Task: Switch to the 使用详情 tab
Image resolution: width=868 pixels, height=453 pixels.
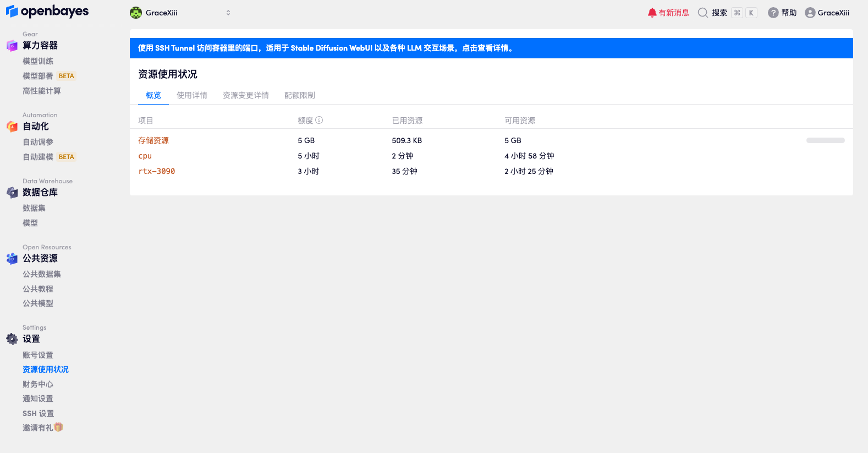Action: pyautogui.click(x=192, y=95)
